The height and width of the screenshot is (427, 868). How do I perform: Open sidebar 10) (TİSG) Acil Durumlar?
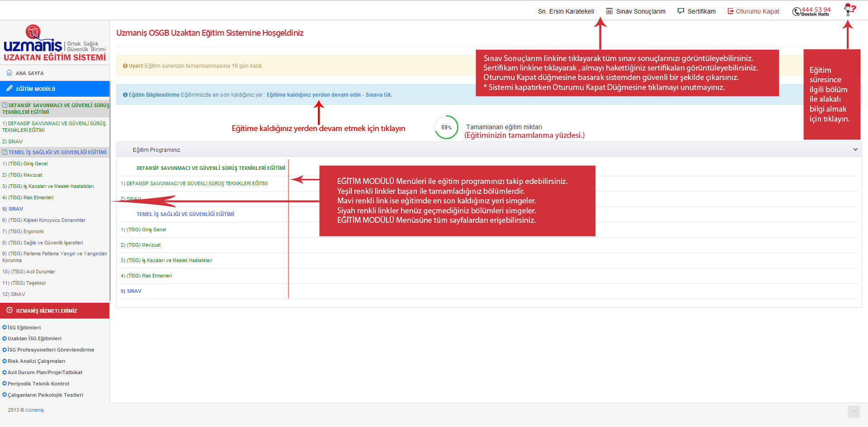(x=29, y=272)
